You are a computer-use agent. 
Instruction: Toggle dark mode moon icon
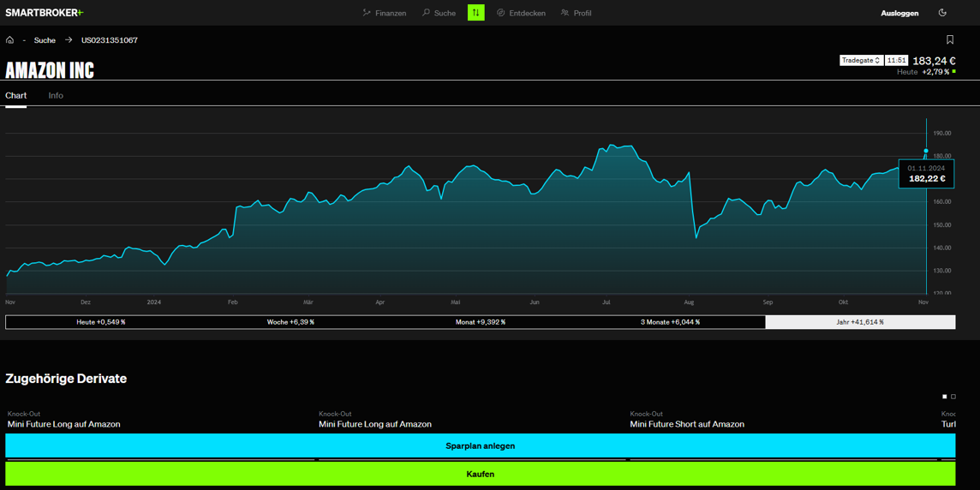(942, 13)
